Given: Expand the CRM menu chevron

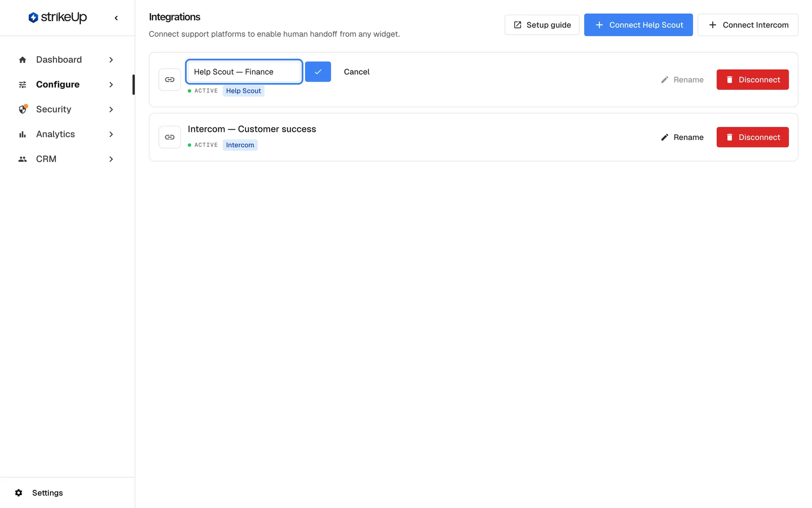Looking at the screenshot, I should tap(111, 159).
